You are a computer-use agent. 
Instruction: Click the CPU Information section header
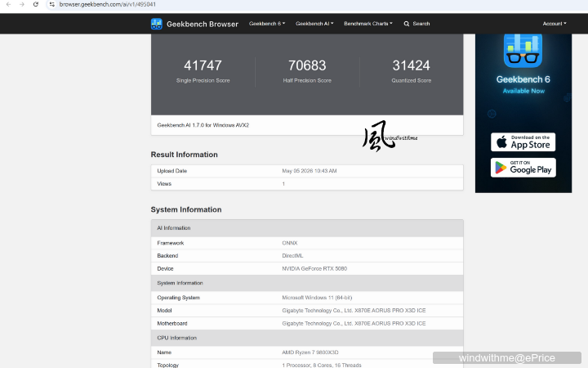tap(307, 338)
